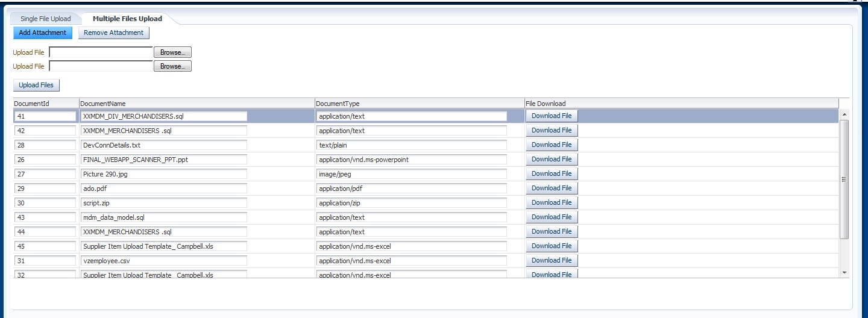Click Browse for the first Upload File
This screenshot has width=868, height=318.
(172, 52)
